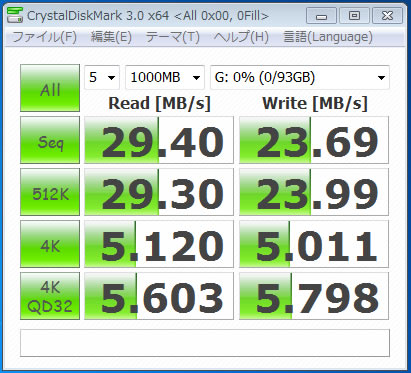Click the Write [MB/s] column header

pyautogui.click(x=315, y=103)
